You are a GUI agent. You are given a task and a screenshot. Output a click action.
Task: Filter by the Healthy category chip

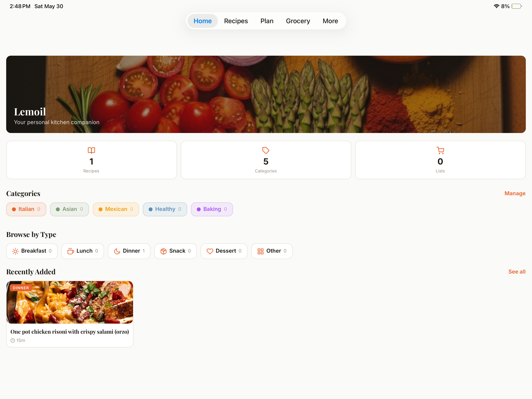[165, 209]
